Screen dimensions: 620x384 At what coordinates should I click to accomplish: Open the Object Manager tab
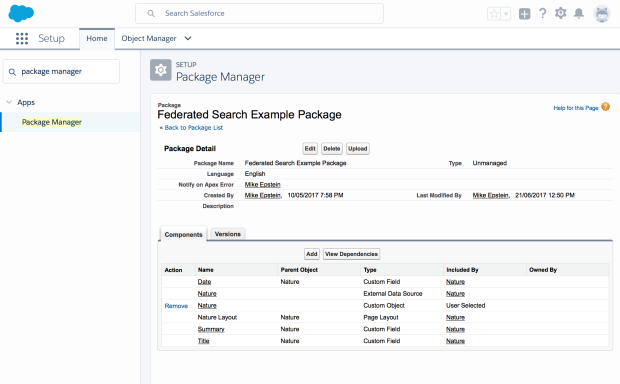(149, 38)
